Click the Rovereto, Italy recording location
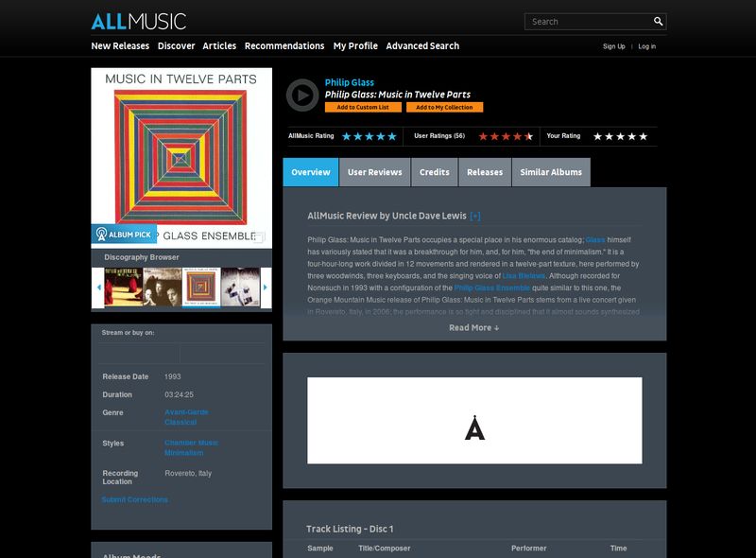 pyautogui.click(x=188, y=474)
